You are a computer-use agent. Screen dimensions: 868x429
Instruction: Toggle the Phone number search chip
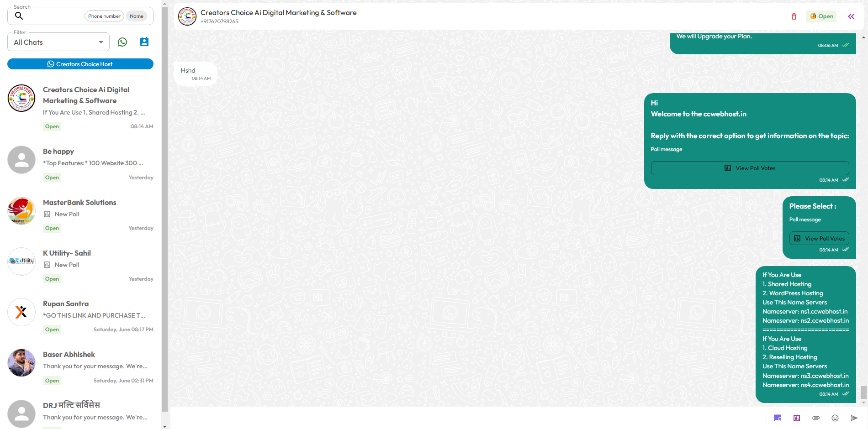104,16
